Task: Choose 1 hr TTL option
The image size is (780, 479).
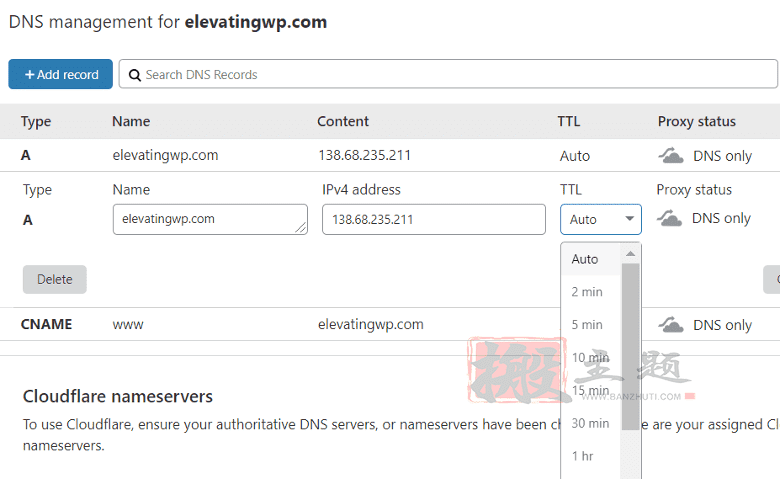Action: coord(591,456)
